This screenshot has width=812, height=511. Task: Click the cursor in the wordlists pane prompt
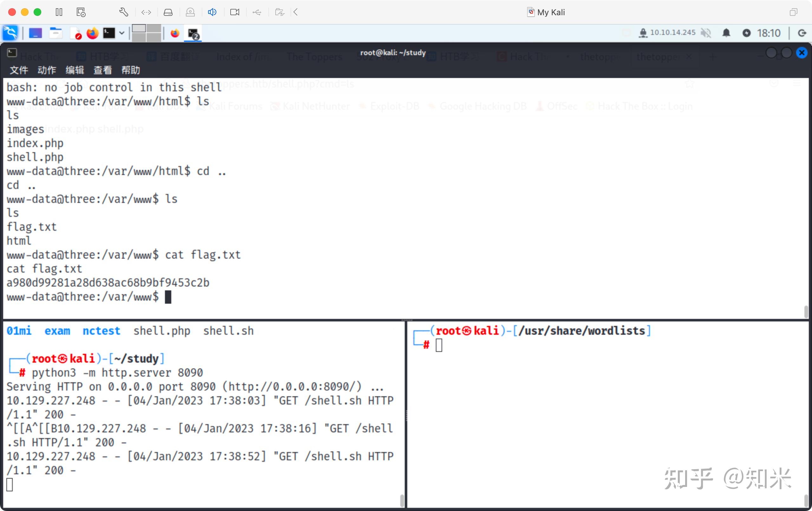[x=439, y=345]
